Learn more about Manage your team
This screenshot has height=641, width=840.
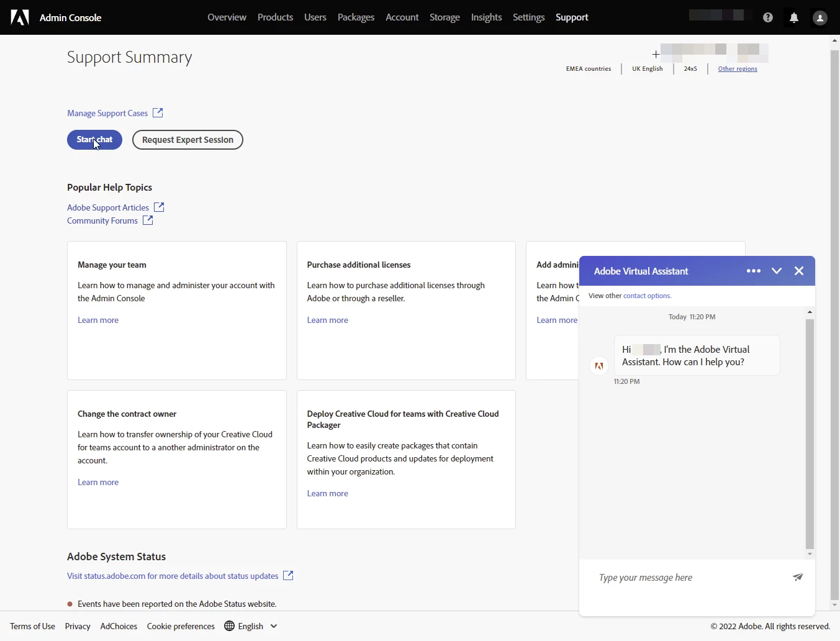click(98, 320)
